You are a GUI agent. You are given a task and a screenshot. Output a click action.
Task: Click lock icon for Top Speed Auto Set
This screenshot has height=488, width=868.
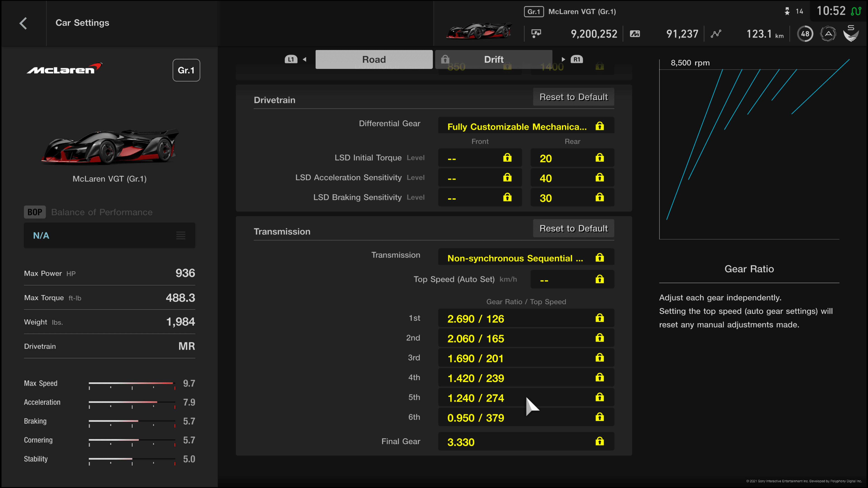(x=599, y=279)
